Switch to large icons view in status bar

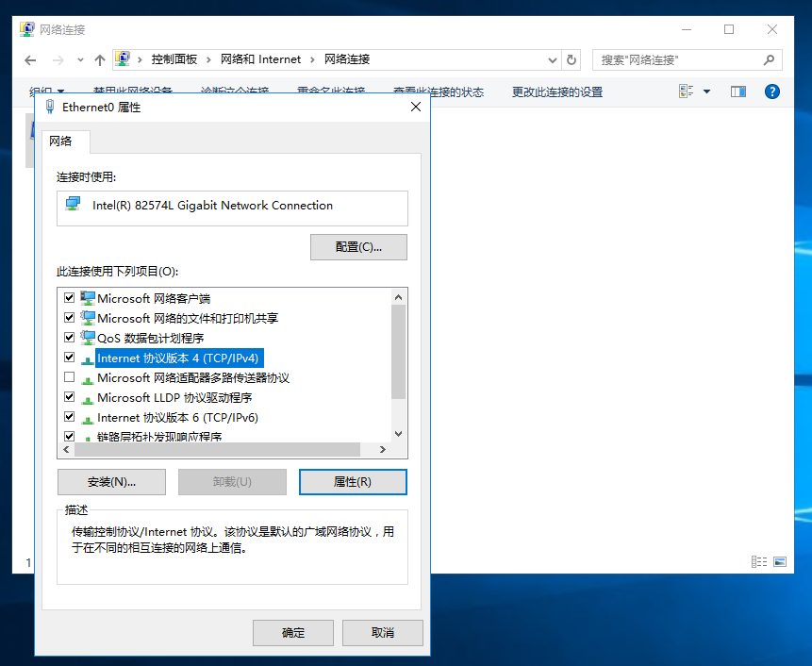click(x=780, y=562)
